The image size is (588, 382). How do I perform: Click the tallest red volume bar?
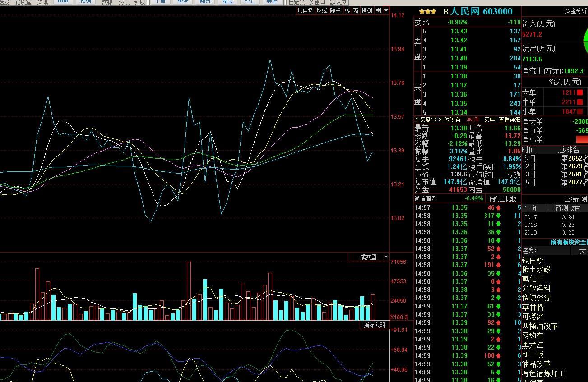tap(189, 291)
